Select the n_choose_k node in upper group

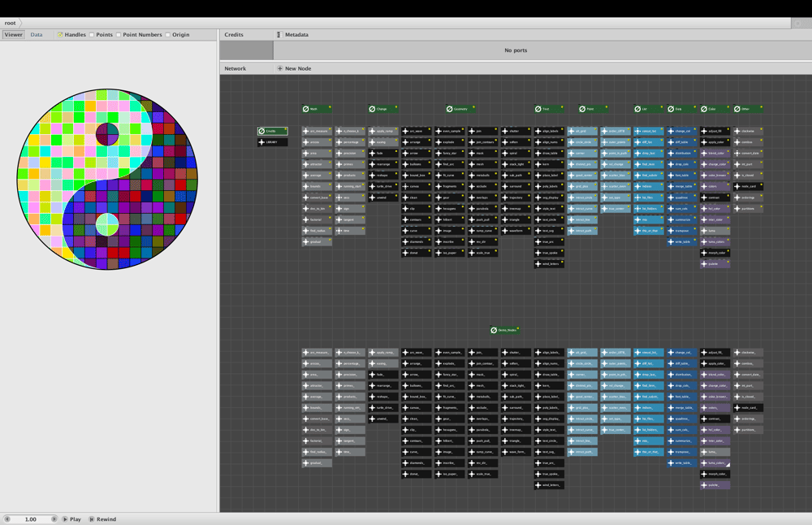(350, 131)
